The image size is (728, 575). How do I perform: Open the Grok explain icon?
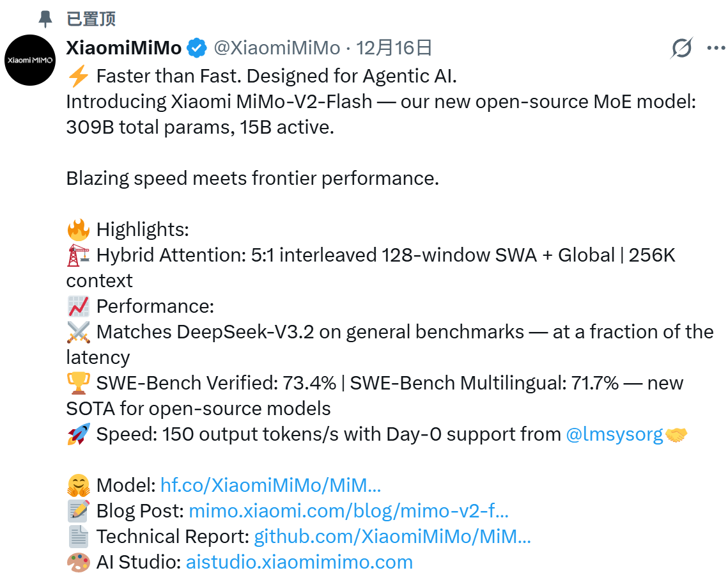coord(681,48)
